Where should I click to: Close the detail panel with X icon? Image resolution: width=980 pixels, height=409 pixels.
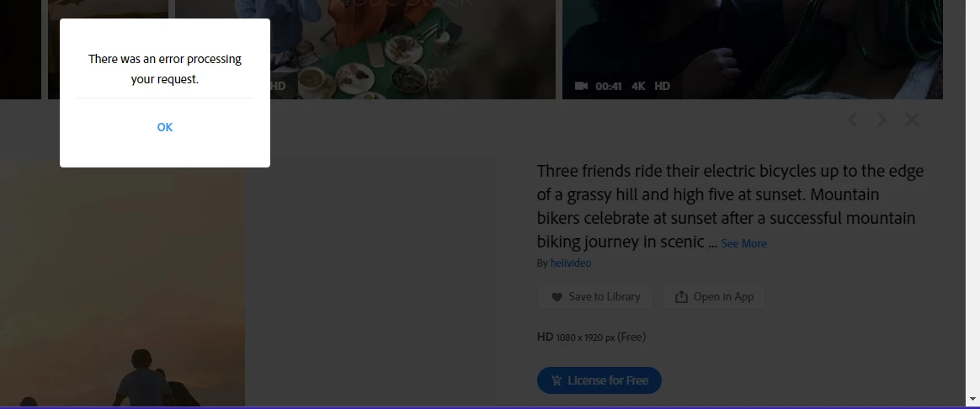coord(913,120)
